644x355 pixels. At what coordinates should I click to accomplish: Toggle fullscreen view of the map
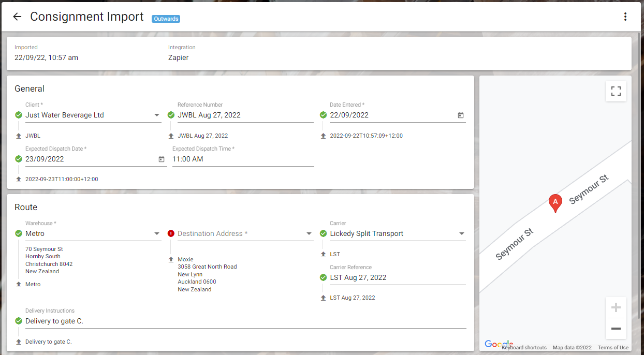[x=616, y=91]
